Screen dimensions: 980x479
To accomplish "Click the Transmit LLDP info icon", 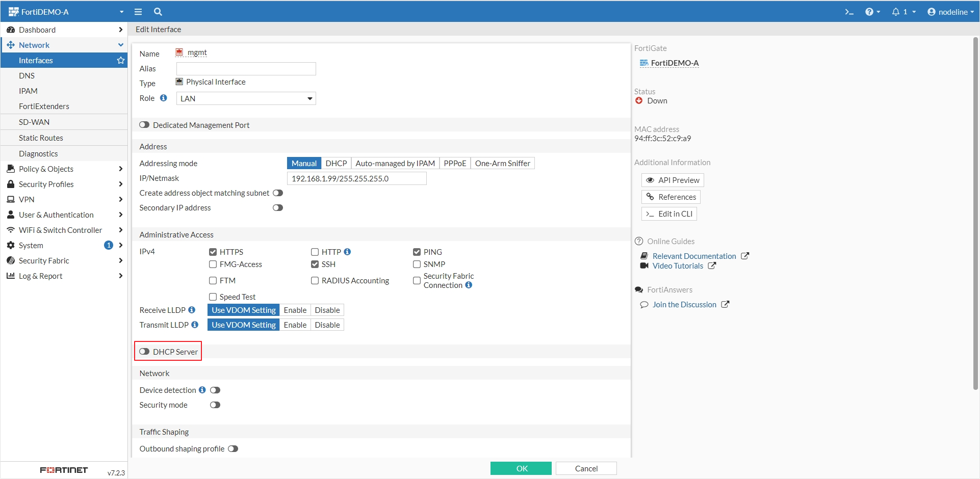I will [x=195, y=325].
